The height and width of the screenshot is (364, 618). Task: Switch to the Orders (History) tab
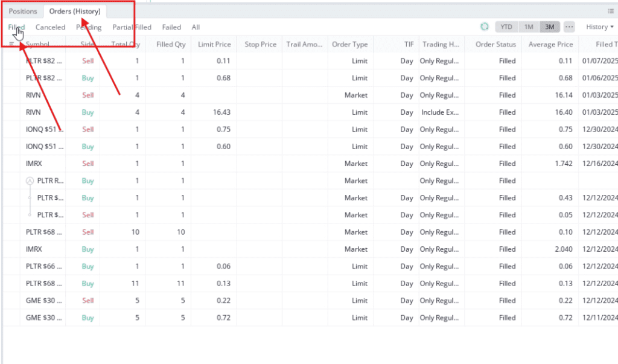click(x=75, y=11)
